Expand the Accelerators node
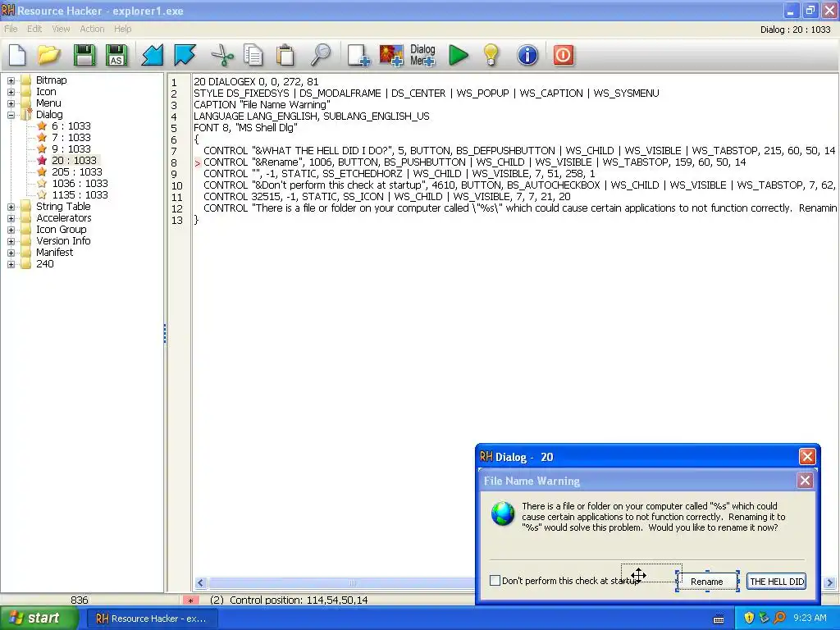Image resolution: width=840 pixels, height=630 pixels. [11, 218]
